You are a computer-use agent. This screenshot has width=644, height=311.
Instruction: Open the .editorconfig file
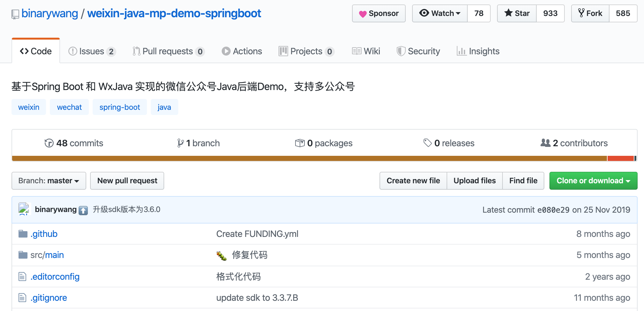coord(55,277)
